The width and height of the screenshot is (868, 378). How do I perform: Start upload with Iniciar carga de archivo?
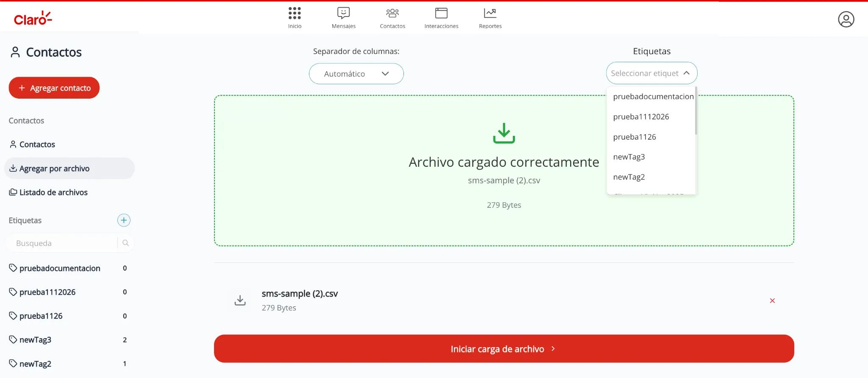(504, 349)
